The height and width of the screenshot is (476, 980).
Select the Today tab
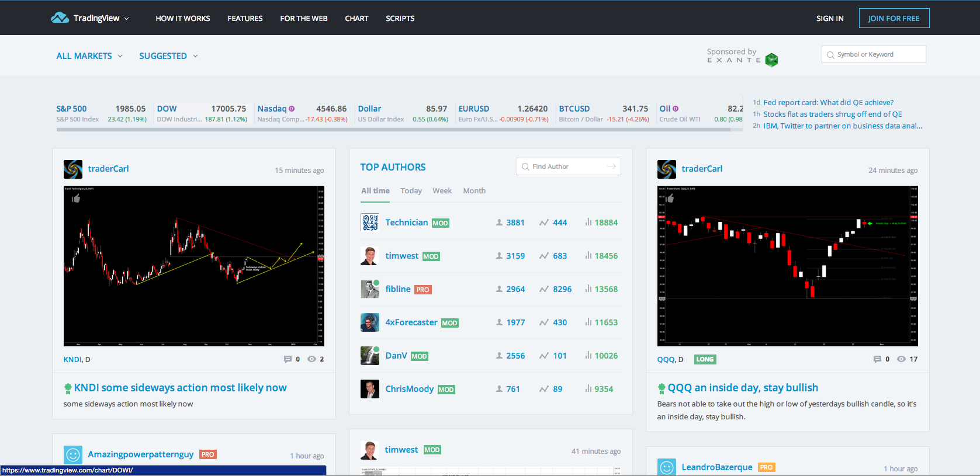tap(411, 191)
